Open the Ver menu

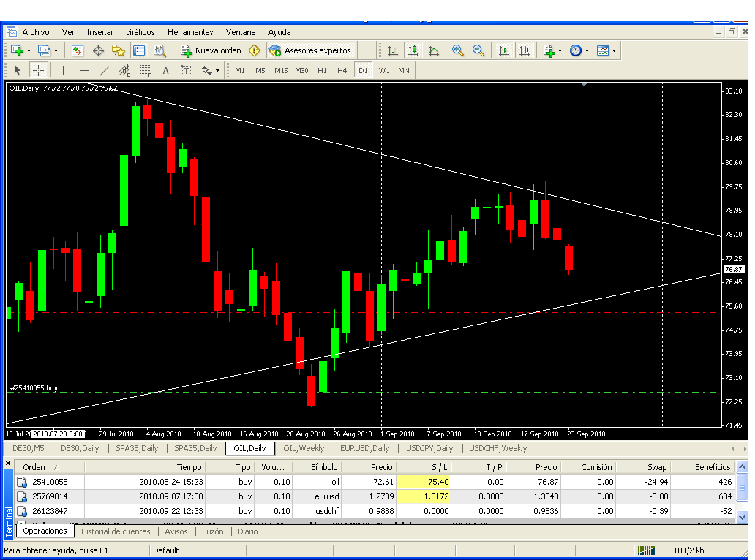68,32
